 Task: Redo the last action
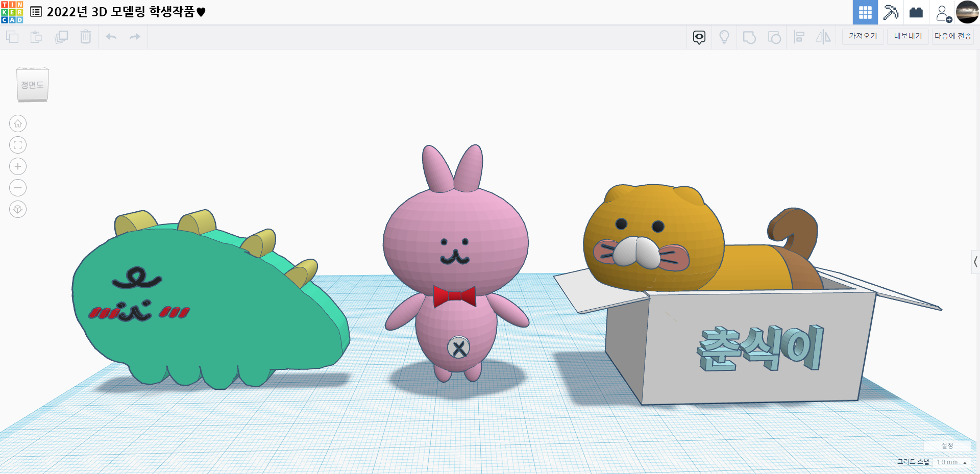click(135, 37)
